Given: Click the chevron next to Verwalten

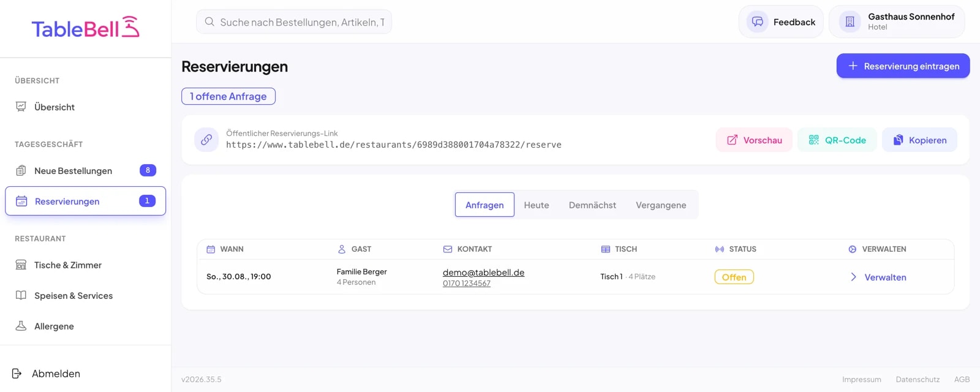Looking at the screenshot, I should (x=853, y=277).
